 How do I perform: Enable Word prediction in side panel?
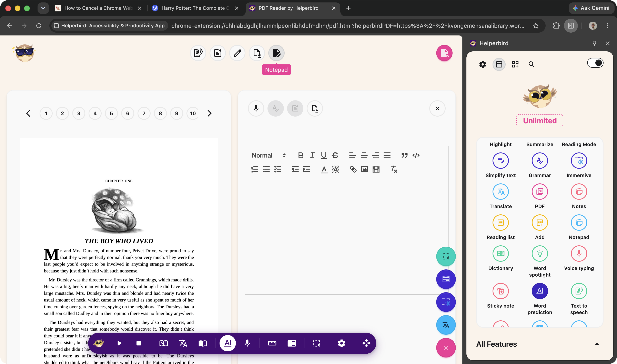540,291
